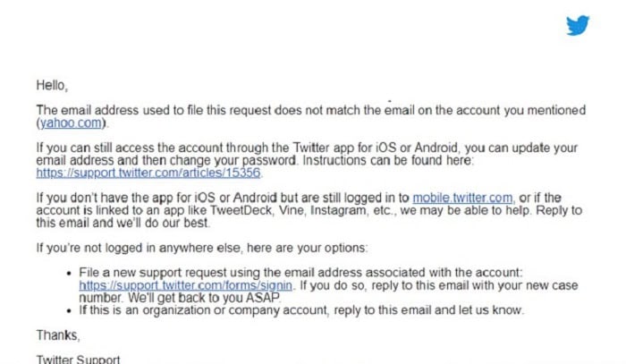Viewport: 626px width, 364px height.
Task: Open support.twitter.com/articles/15356 link
Action: click(148, 173)
